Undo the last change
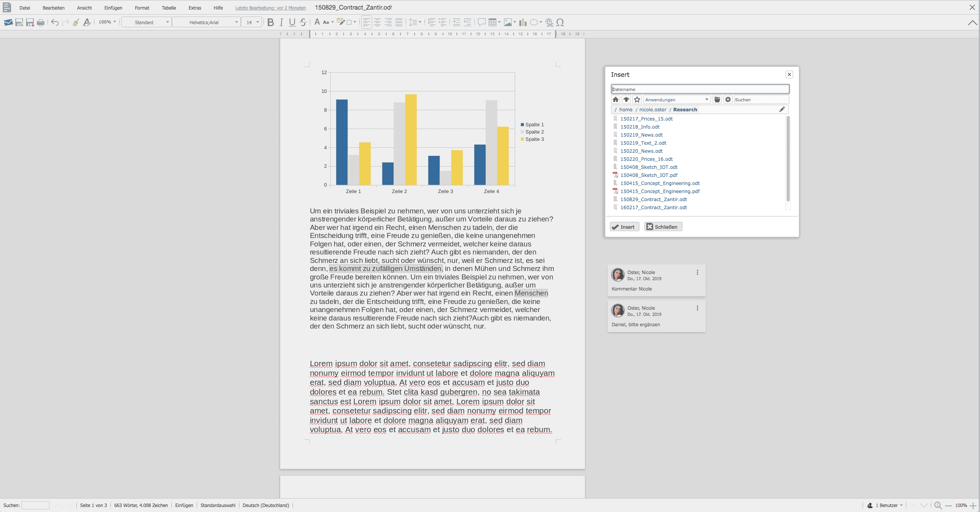Viewport: 980px width, 512px height. [x=54, y=22]
